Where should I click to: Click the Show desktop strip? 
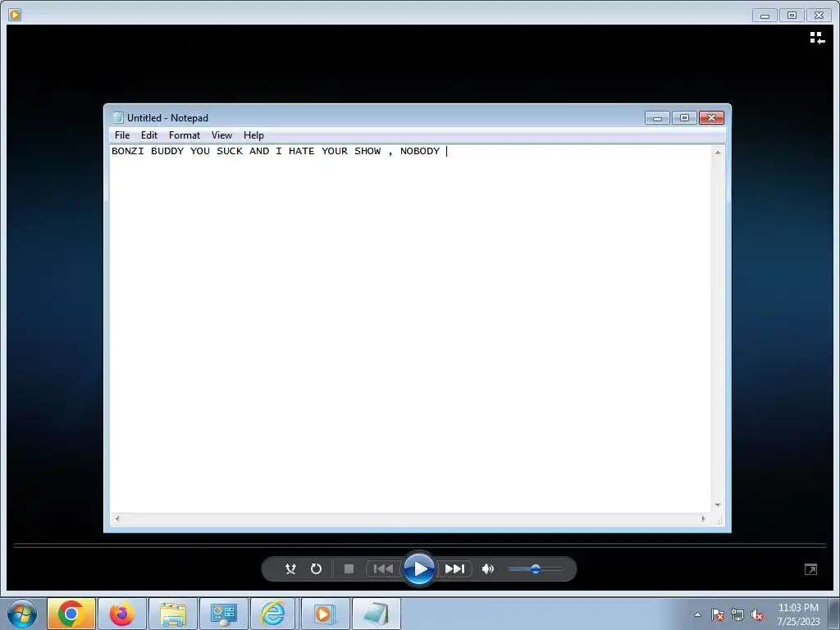pyautogui.click(x=834, y=614)
